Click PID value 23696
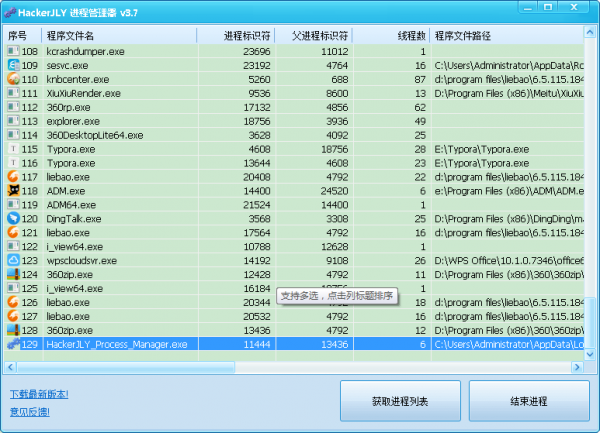 257,51
